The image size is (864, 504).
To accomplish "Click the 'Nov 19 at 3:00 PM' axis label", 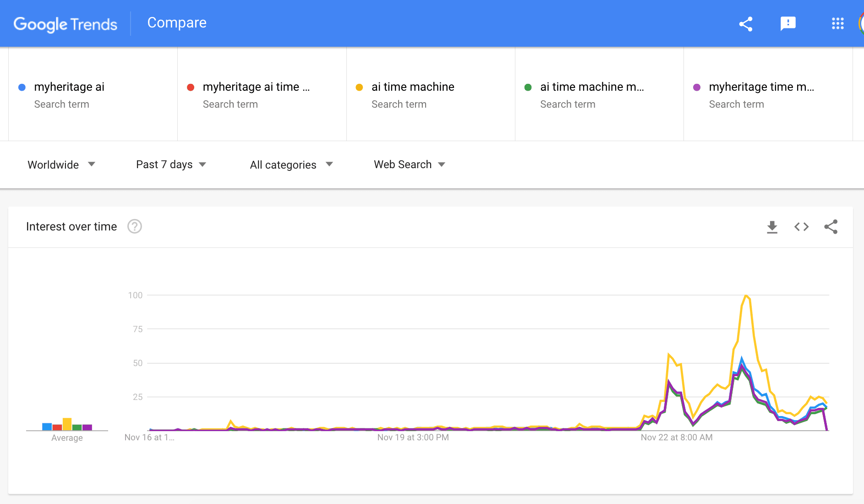I will click(x=413, y=438).
